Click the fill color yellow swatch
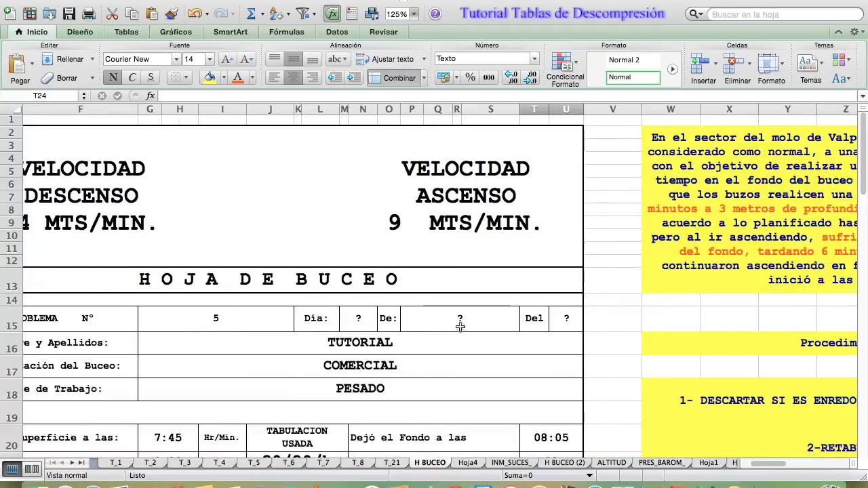The height and width of the screenshot is (488, 868). 210,78
